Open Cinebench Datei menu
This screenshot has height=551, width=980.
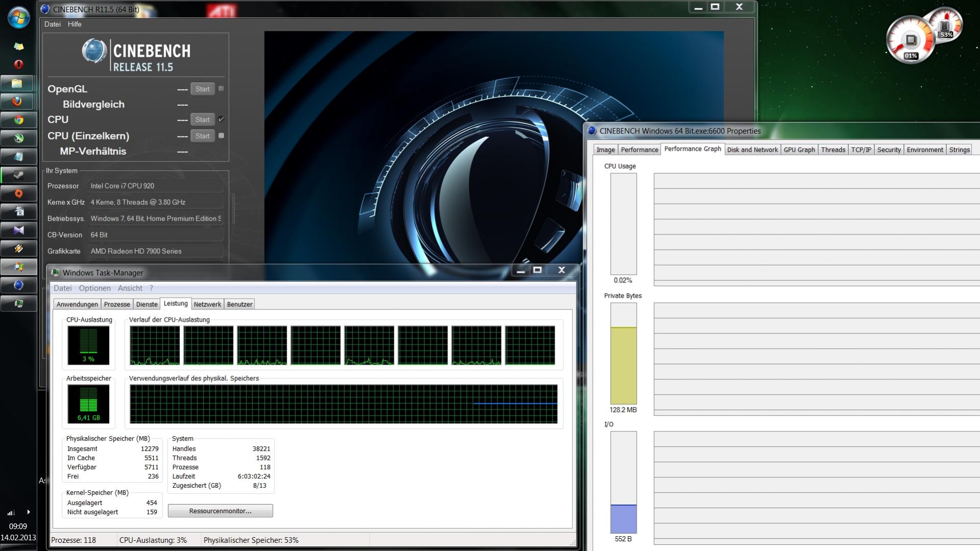[x=52, y=24]
